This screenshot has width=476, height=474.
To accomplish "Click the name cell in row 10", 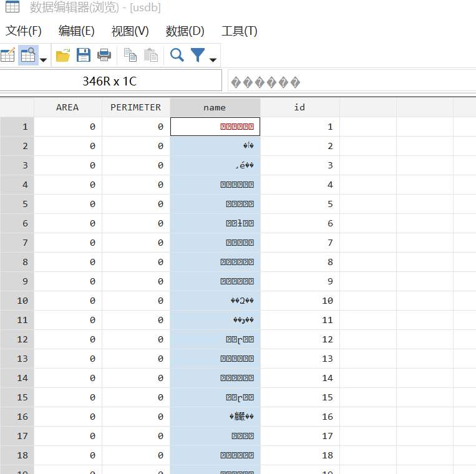I will tap(215, 301).
